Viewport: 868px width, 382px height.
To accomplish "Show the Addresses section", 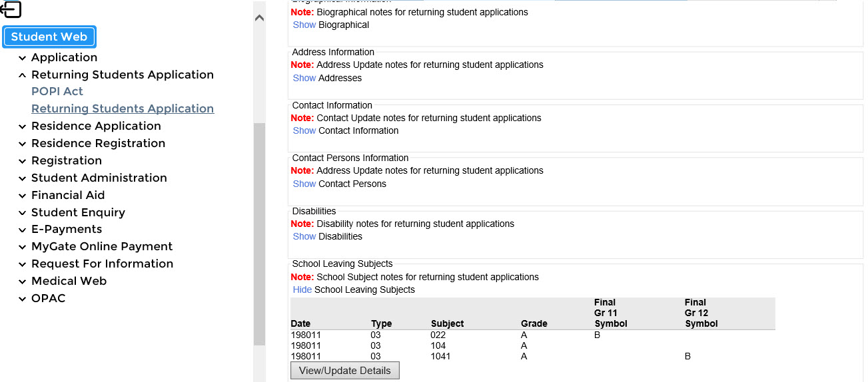I will tap(304, 79).
